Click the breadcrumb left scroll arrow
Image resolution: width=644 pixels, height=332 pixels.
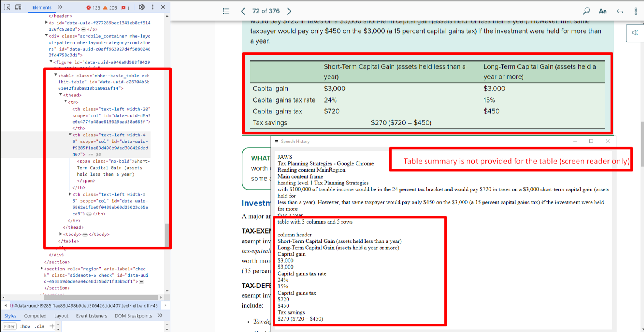click(x=6, y=305)
